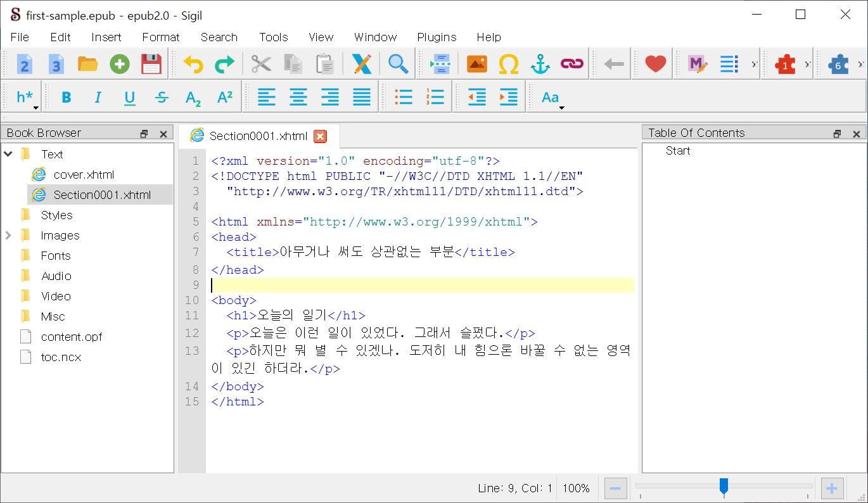The image size is (868, 503).
Task: Open the File menu
Action: (x=20, y=37)
